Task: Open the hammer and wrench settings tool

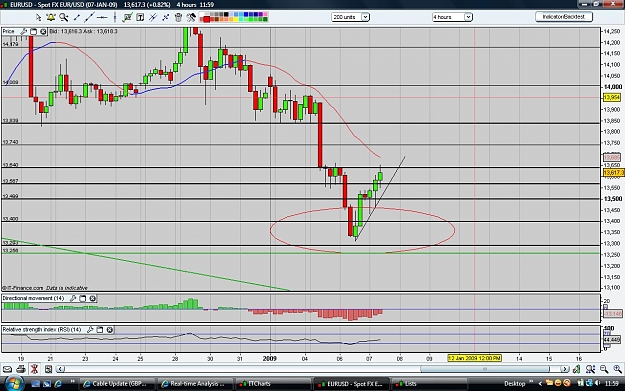Action: pyautogui.click(x=191, y=17)
